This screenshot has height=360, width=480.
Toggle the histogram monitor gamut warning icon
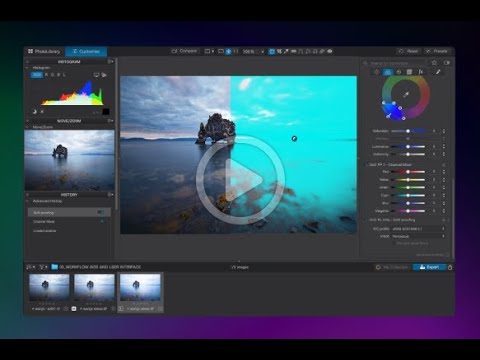96,75
